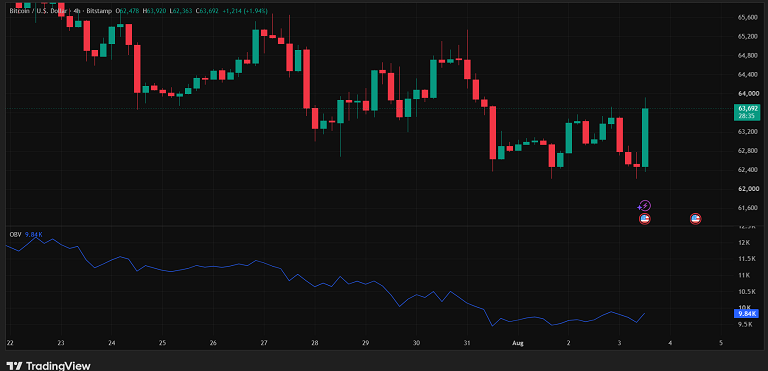
Task: Click the 65,600 price axis label
Action: 748,18
